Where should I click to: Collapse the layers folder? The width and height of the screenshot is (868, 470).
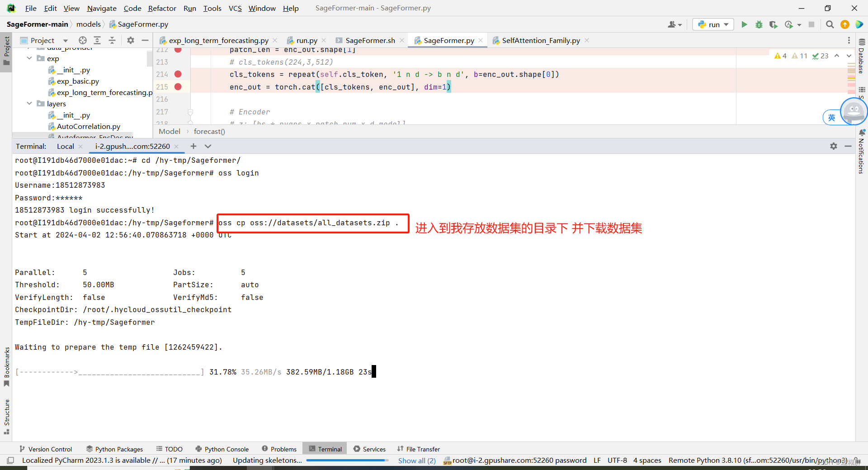pyautogui.click(x=29, y=104)
